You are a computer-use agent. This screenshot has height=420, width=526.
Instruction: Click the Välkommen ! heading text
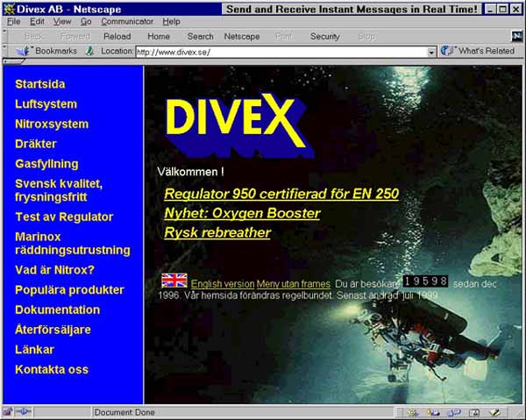pyautogui.click(x=190, y=172)
